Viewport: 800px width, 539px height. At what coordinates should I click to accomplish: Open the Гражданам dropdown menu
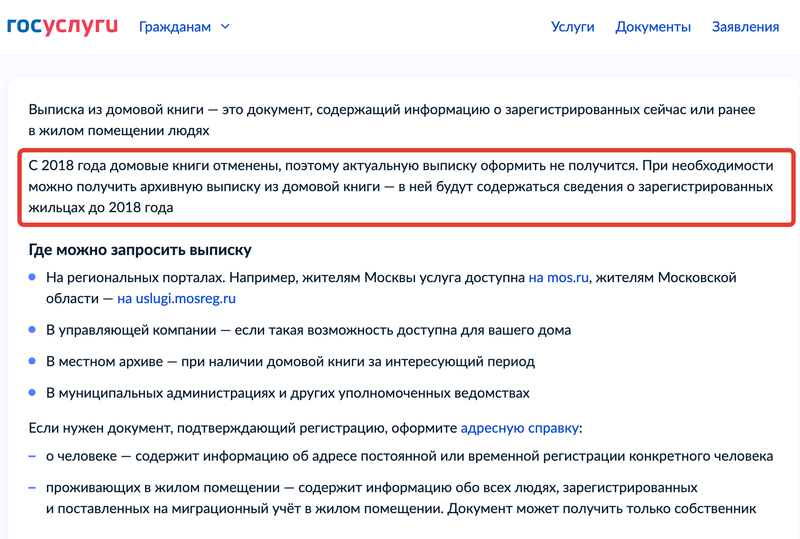[176, 27]
